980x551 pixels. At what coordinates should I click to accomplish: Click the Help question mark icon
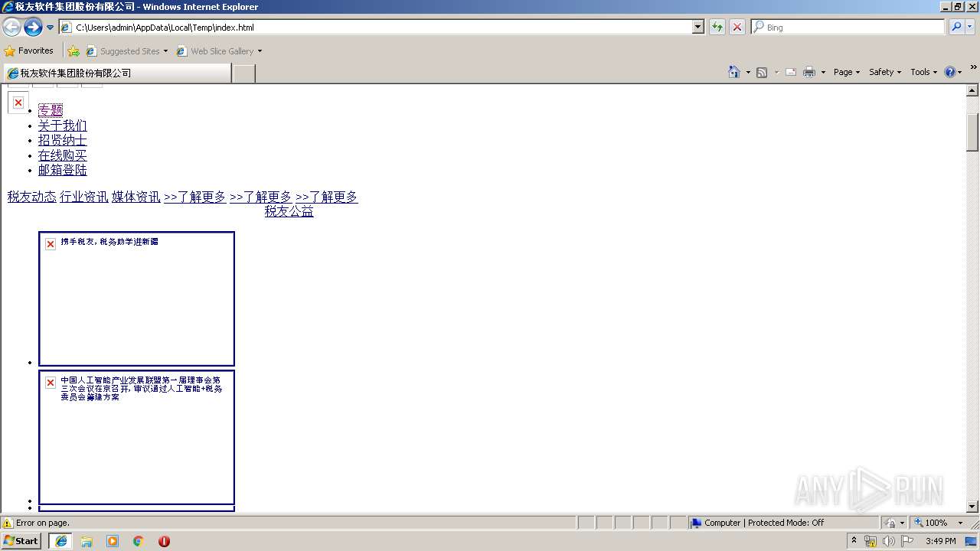tap(950, 72)
